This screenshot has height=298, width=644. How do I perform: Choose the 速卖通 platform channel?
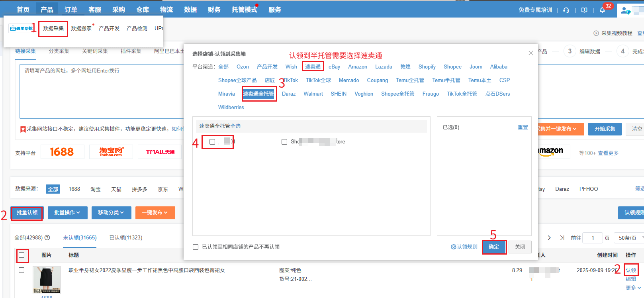pyautogui.click(x=313, y=67)
